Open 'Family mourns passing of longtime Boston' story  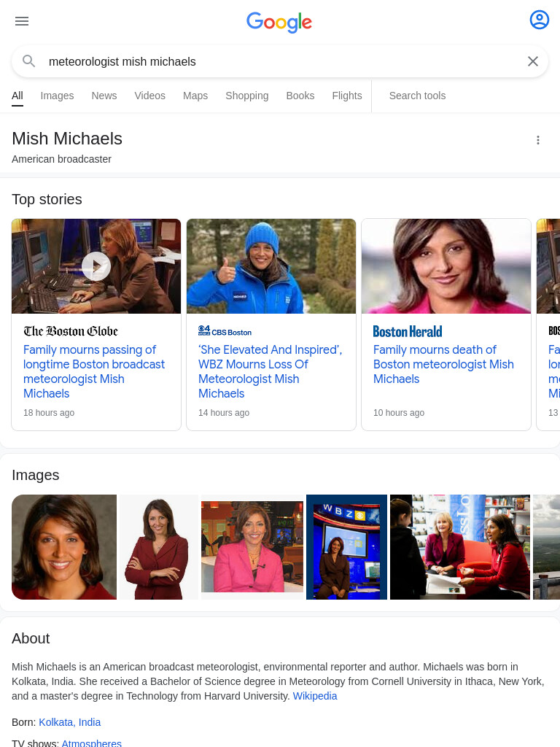(94, 371)
